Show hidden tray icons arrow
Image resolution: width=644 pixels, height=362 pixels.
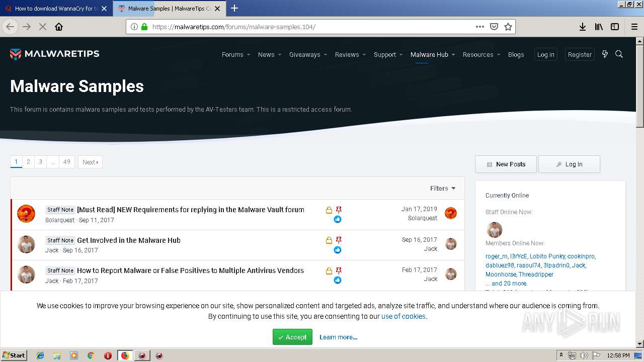(561, 355)
